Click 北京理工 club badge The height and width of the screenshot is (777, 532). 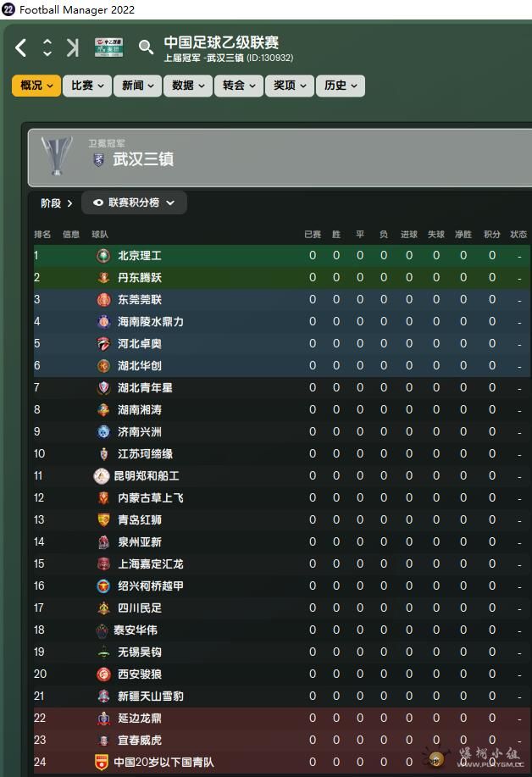[x=103, y=255]
